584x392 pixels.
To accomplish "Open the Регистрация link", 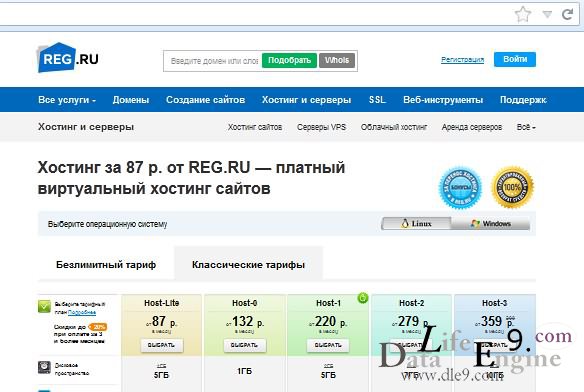I will pyautogui.click(x=462, y=60).
